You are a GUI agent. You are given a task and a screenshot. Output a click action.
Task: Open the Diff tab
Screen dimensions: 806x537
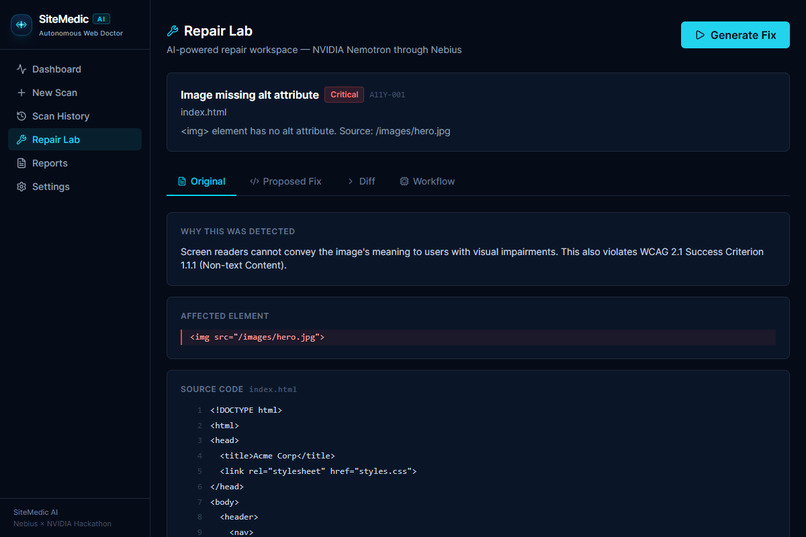[361, 181]
